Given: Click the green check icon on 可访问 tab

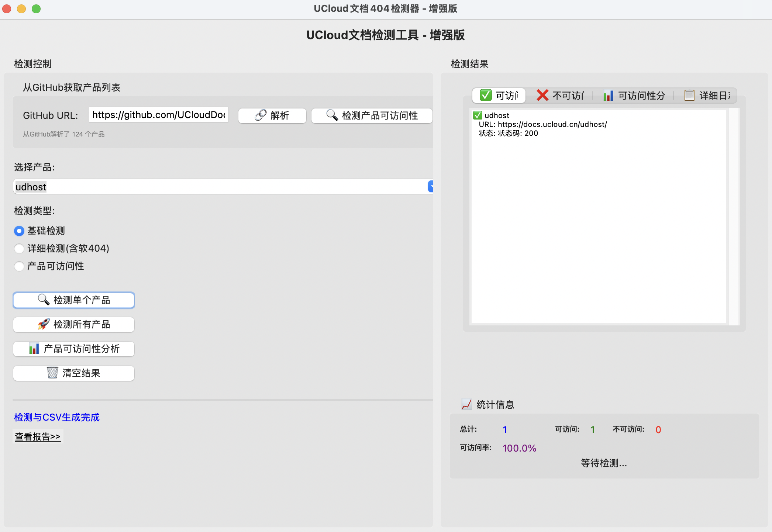Looking at the screenshot, I should coord(486,95).
